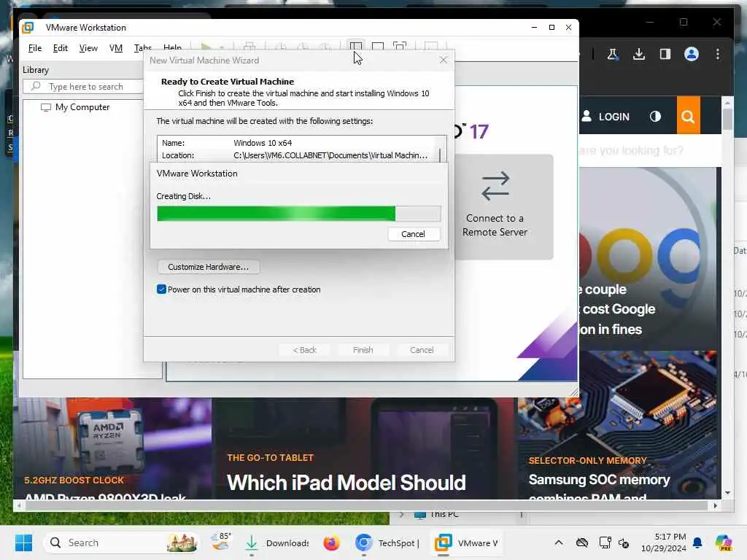Click the weather widget showing 85°
Viewport: 747px width, 560px height.
click(x=220, y=542)
